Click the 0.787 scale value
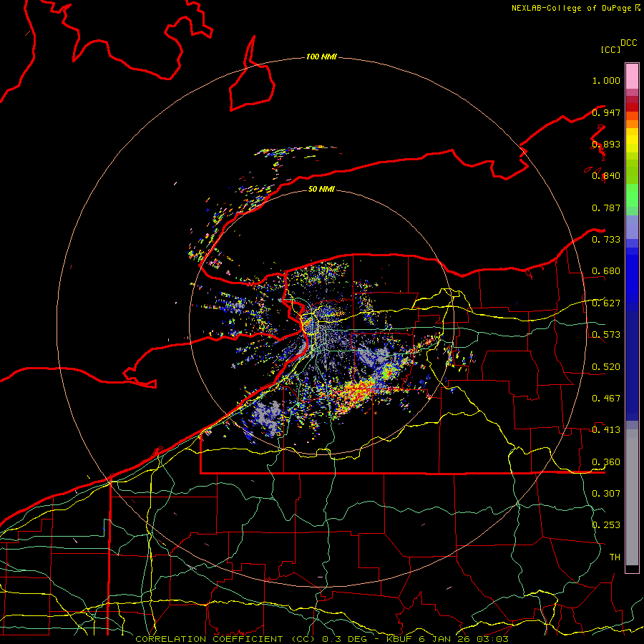The image size is (644, 644). pos(606,208)
